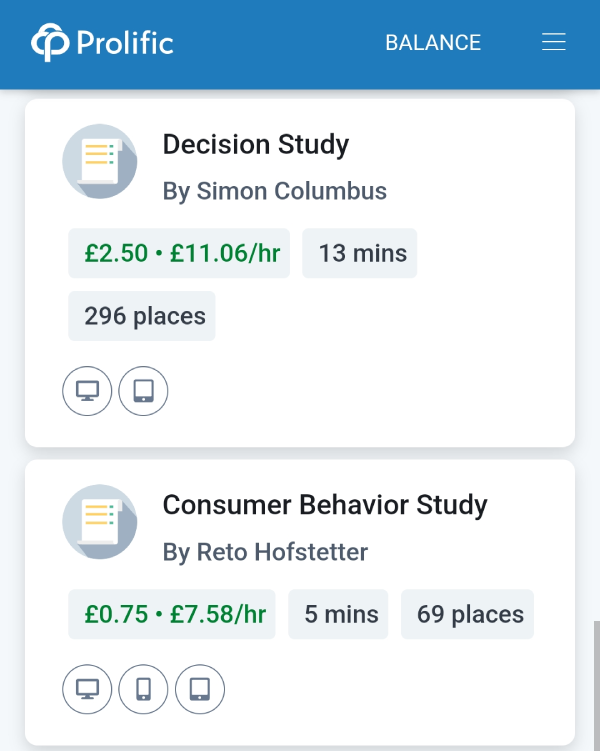The height and width of the screenshot is (751, 600).
Task: Open the BALANCE menu item
Action: click(433, 43)
